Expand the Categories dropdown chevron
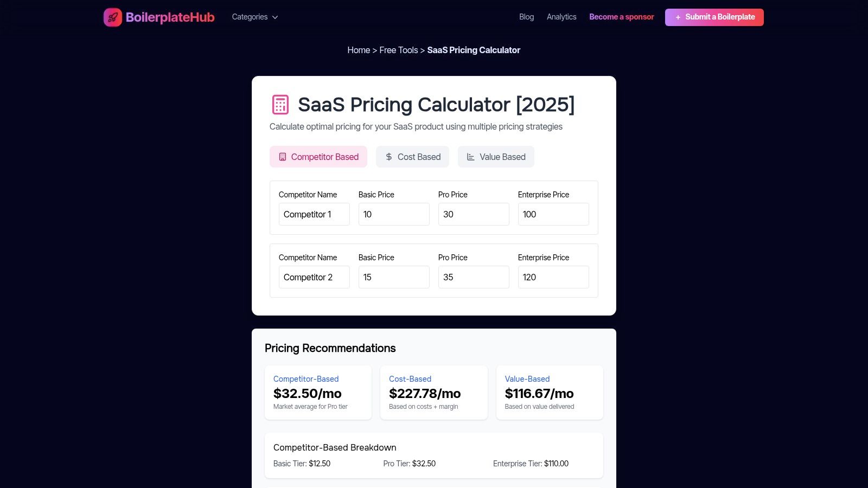This screenshot has width=868, height=488. click(x=275, y=17)
